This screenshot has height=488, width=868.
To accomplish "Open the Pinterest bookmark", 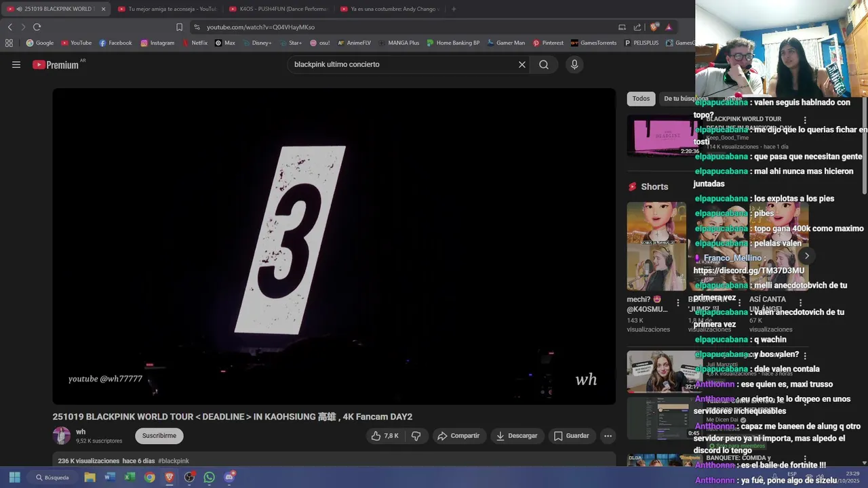I will tap(548, 43).
